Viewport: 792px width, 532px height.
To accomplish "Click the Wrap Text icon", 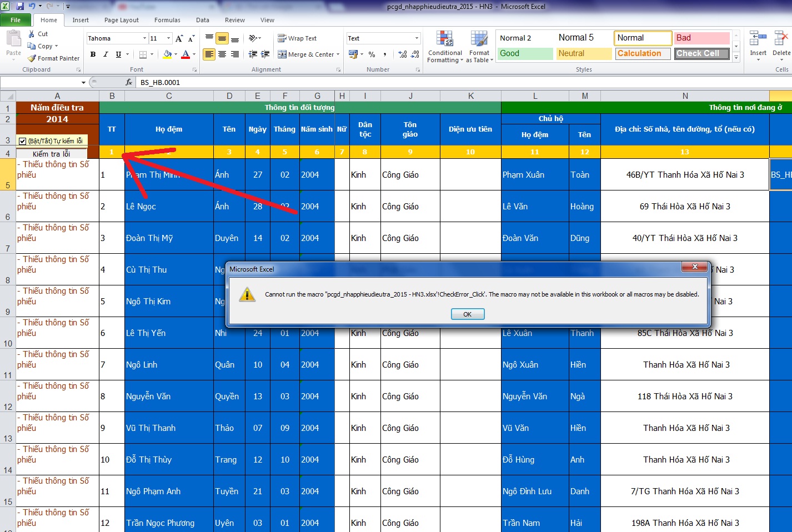I will click(282, 38).
